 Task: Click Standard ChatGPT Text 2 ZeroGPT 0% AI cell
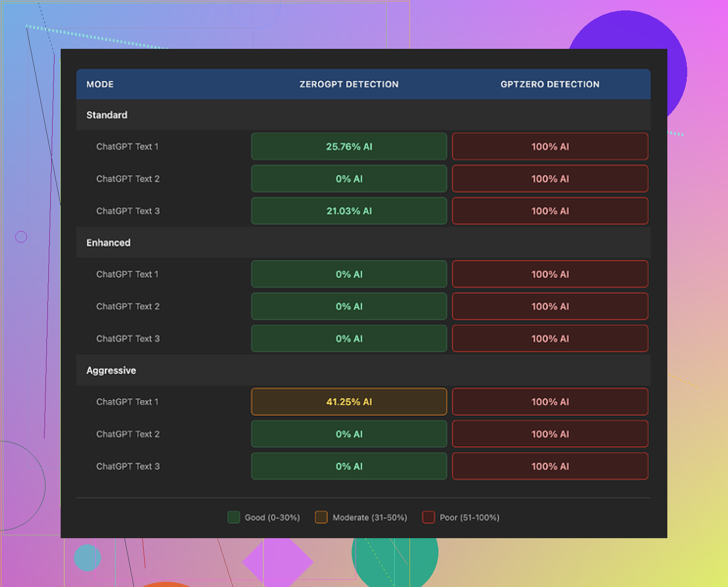[x=349, y=179]
